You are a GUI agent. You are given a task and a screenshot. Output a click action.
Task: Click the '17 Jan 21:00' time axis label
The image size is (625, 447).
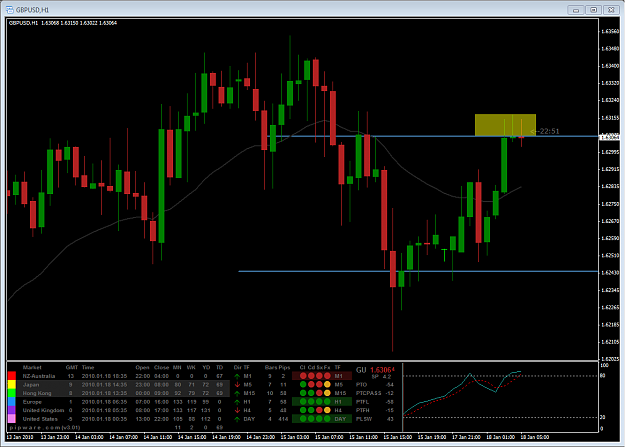pos(466,437)
